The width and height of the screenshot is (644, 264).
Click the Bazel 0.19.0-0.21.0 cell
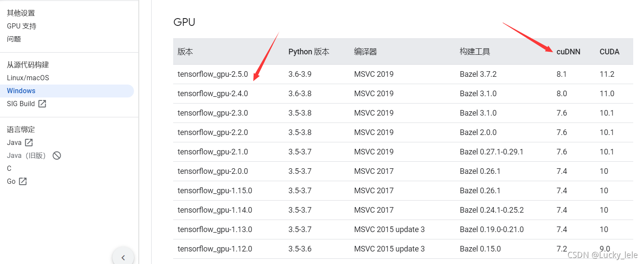tap(492, 229)
